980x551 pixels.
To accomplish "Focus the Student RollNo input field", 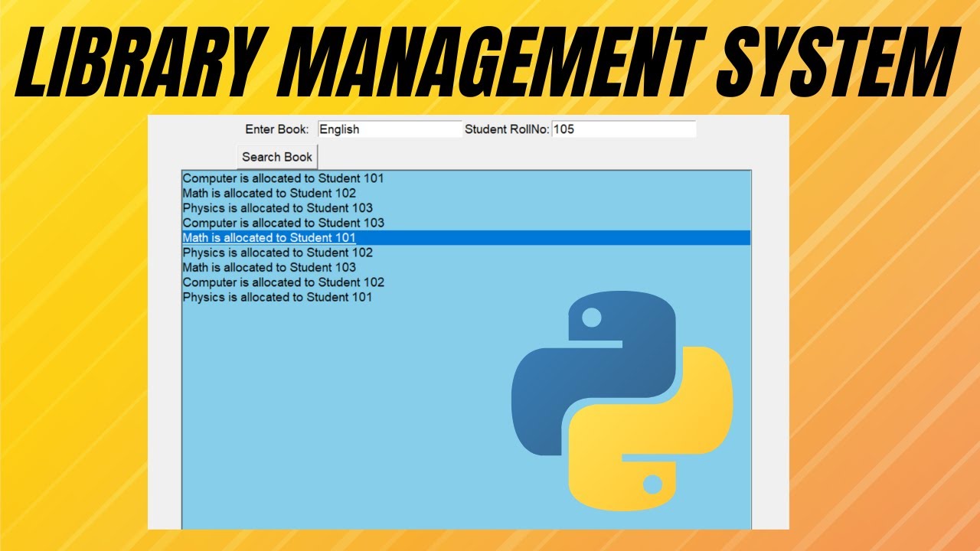I will coord(624,129).
